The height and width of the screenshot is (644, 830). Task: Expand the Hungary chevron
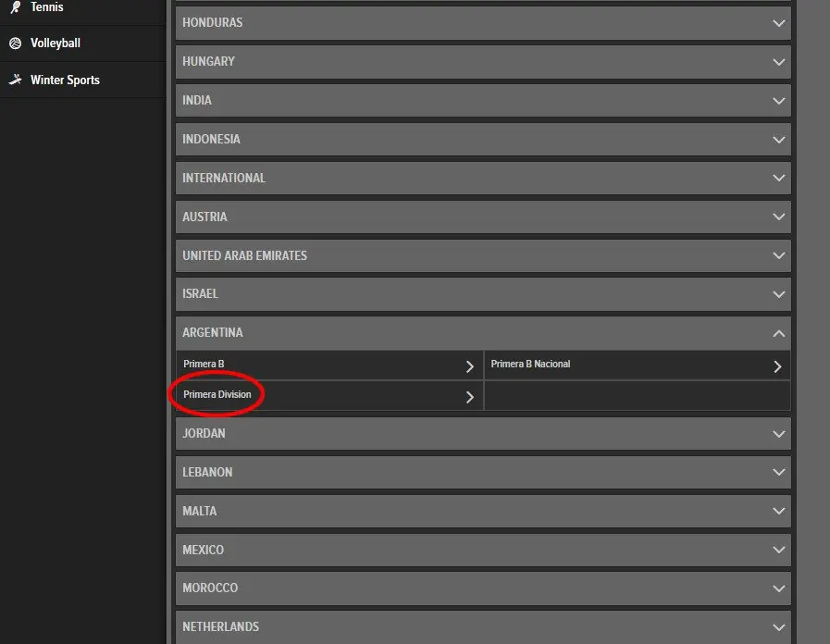pos(779,62)
